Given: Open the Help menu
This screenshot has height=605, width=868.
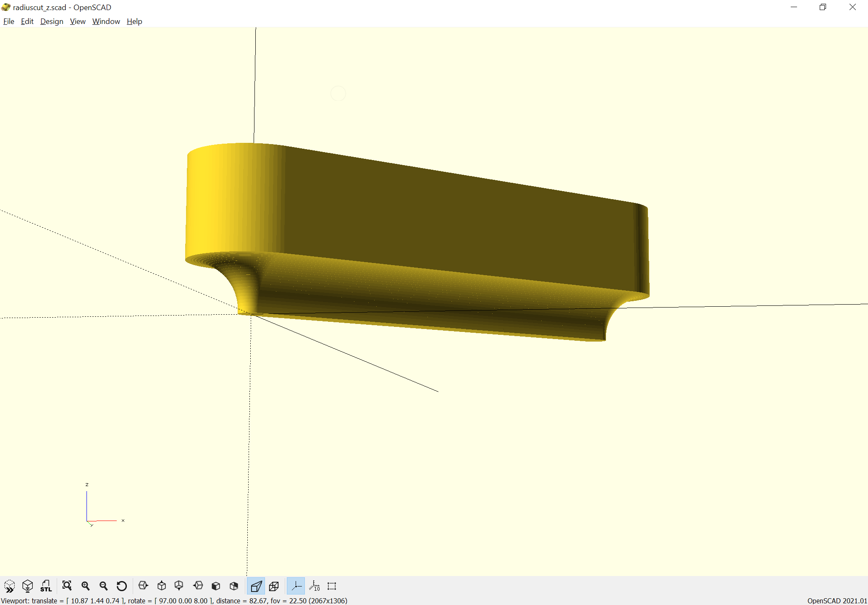Looking at the screenshot, I should [x=134, y=21].
